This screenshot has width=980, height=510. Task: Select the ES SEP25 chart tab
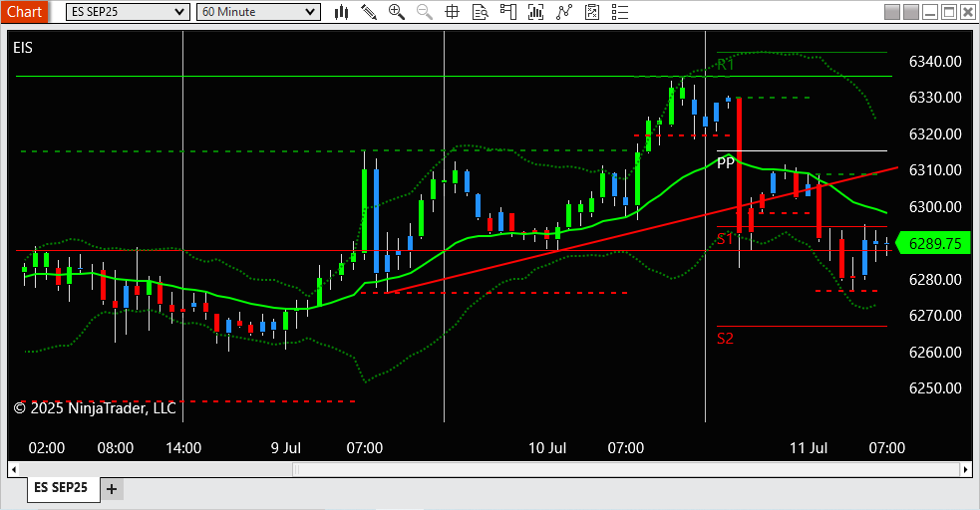(61, 487)
